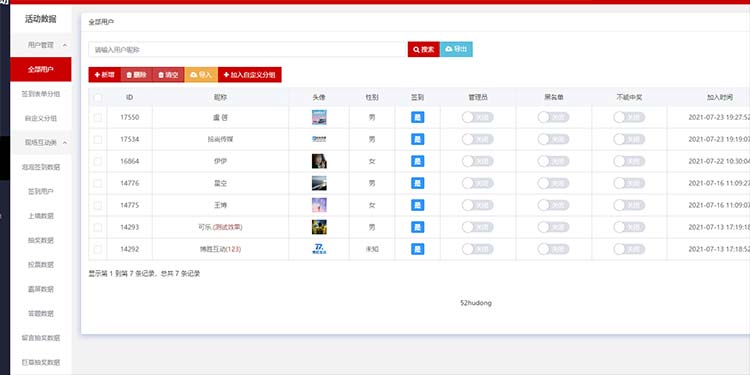Open avatar thumbnail of user 17550
Screen dimensions: 750x375
click(x=319, y=117)
